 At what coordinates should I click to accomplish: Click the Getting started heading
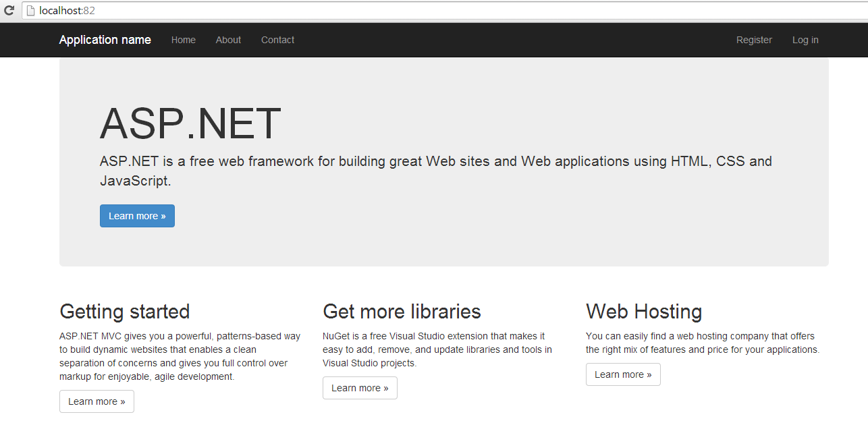pyautogui.click(x=125, y=311)
